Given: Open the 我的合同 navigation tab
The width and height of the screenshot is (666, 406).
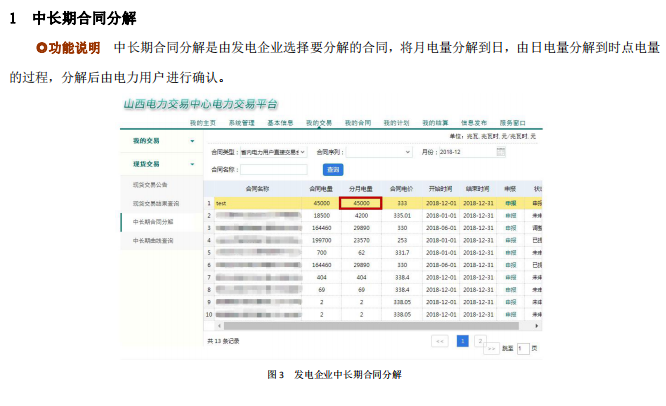Looking at the screenshot, I should coord(358,123).
